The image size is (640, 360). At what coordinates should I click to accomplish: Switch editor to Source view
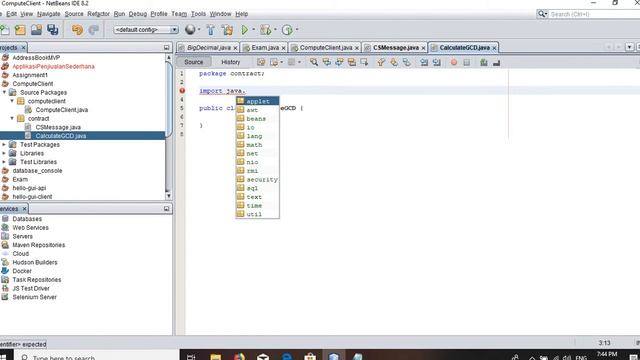point(193,62)
